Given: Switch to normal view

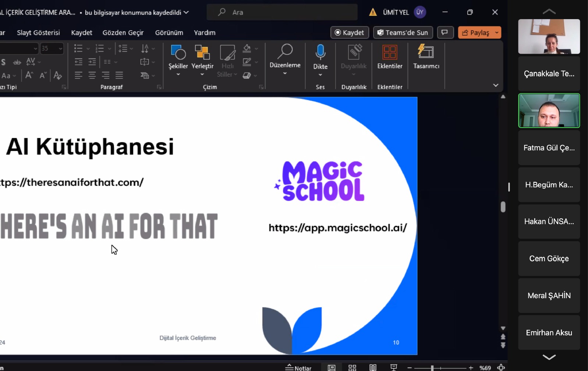Looking at the screenshot, I should [332, 367].
